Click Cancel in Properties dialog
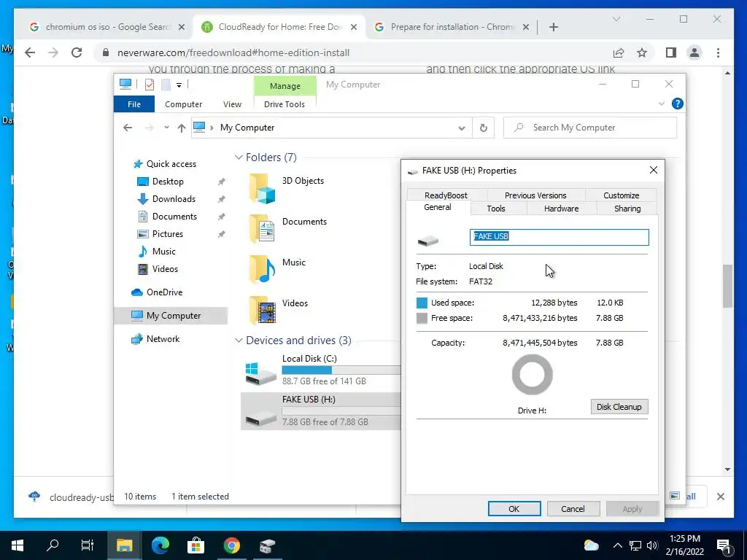This screenshot has height=560, width=747. click(x=573, y=508)
